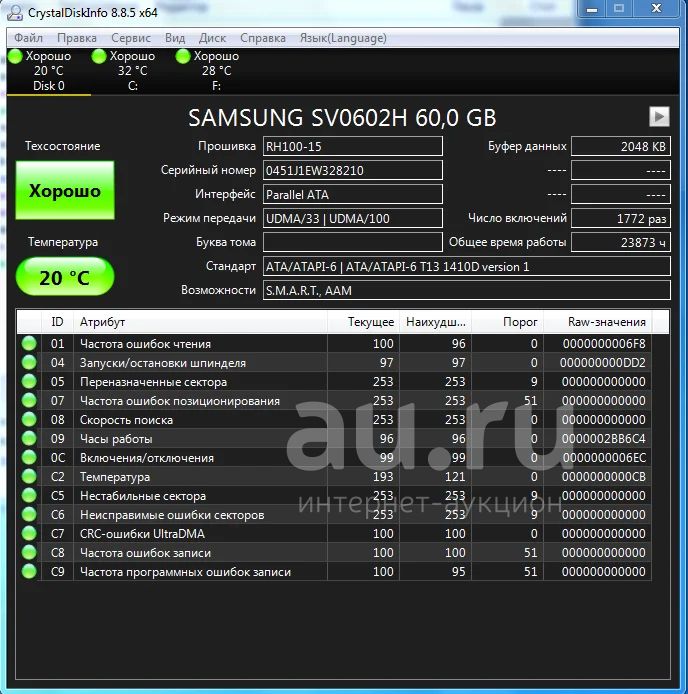Click the Стандарт field ATA/ATAPI-6
The image size is (688, 694).
(467, 266)
